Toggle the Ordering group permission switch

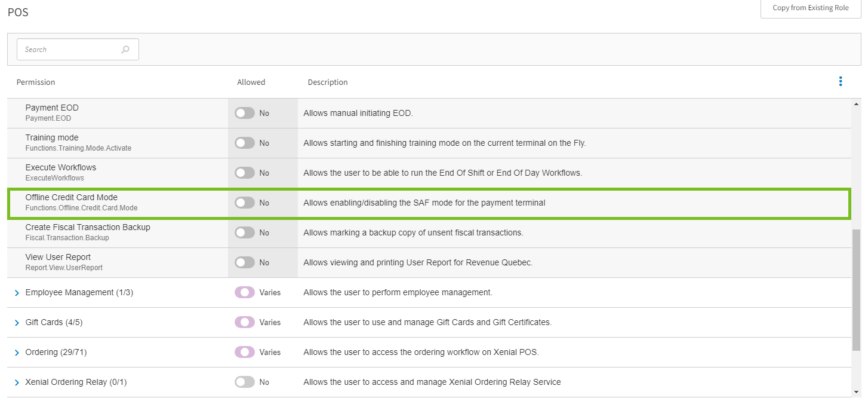pyautogui.click(x=244, y=352)
